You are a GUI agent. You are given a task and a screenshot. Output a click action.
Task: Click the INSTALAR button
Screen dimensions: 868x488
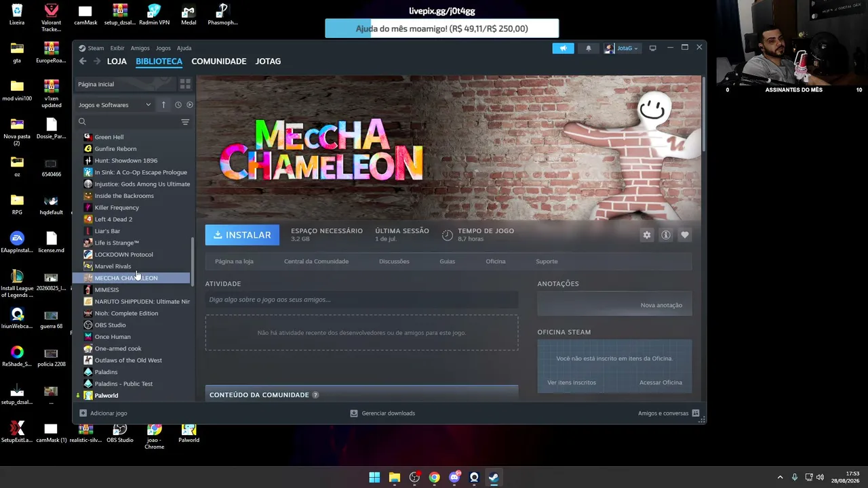(x=242, y=235)
